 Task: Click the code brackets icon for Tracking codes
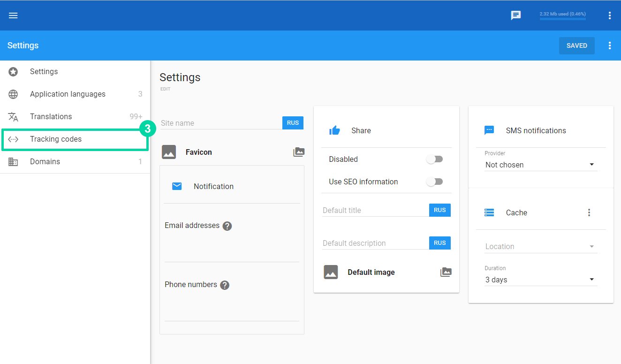[13, 139]
